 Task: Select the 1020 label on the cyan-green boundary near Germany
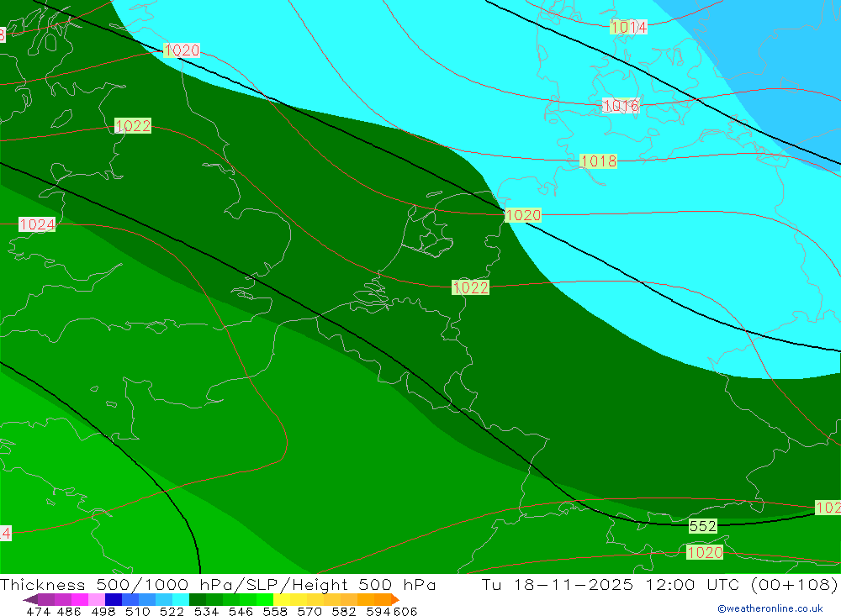[523, 215]
